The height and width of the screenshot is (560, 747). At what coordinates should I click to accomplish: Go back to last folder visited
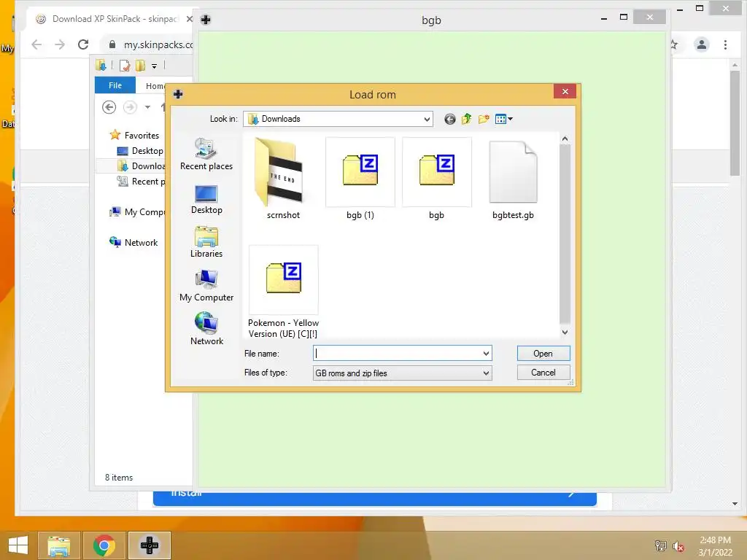click(x=449, y=119)
